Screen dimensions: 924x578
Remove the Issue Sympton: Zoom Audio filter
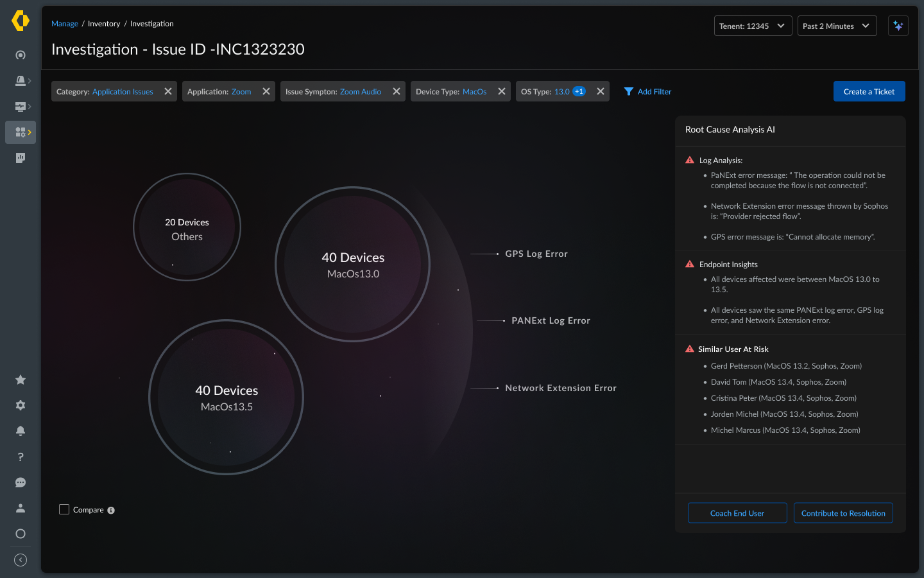(397, 91)
